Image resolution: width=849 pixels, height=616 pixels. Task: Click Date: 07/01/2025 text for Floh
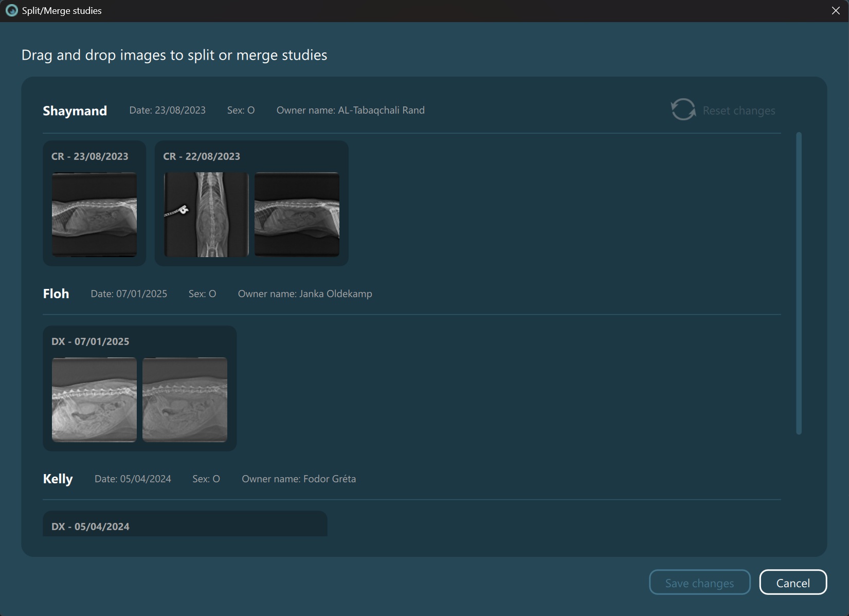click(129, 294)
